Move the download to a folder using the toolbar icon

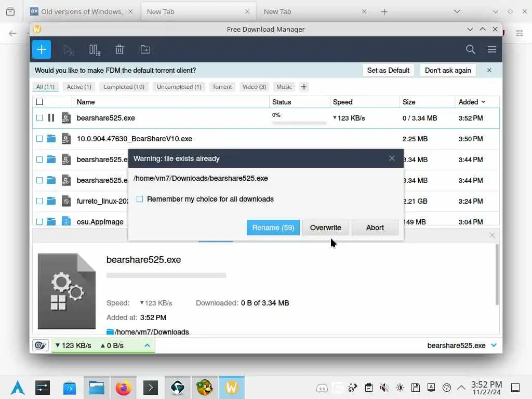coord(145,49)
